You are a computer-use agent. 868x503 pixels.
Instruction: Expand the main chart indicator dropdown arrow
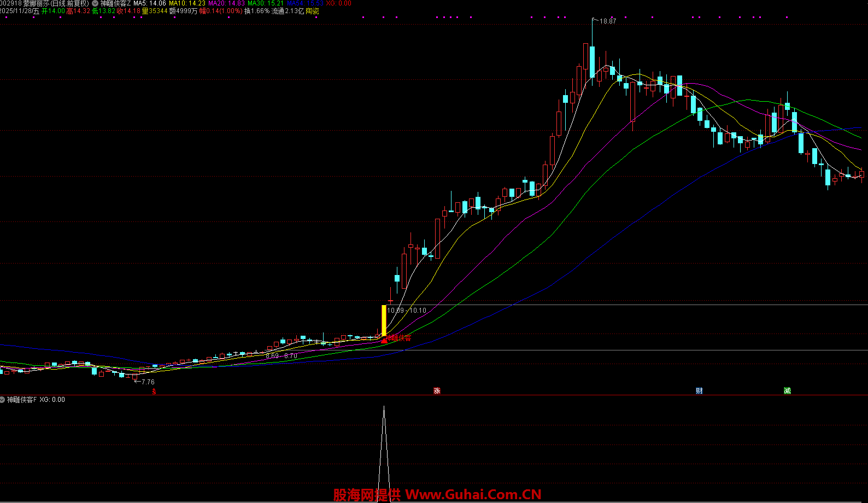(95, 3)
